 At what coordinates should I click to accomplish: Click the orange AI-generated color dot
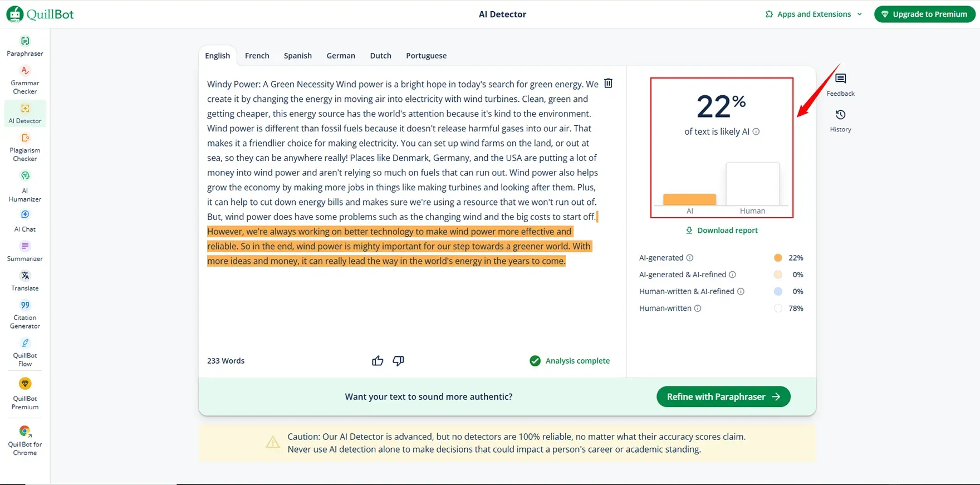pyautogui.click(x=778, y=258)
